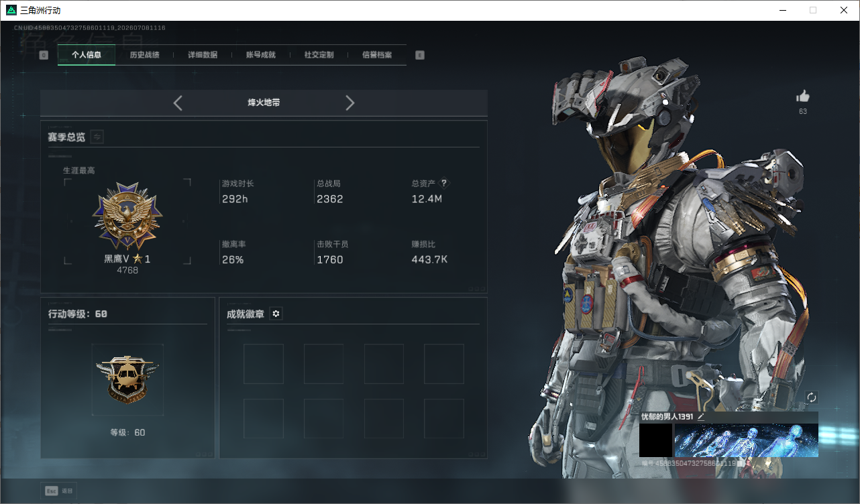This screenshot has width=860, height=504.
Task: Open the 社交定制 tab
Action: [319, 55]
